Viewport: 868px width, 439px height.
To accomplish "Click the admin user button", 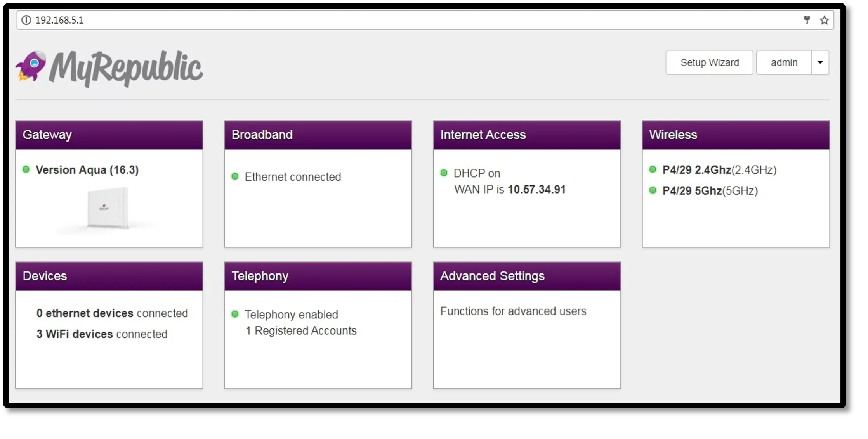I will point(784,62).
